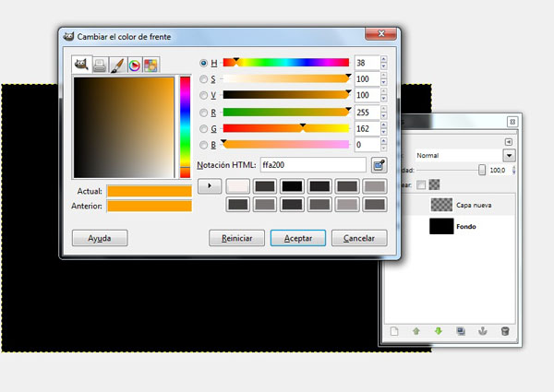554x392 pixels.
Task: Open the Palette color tab
Action: pos(151,65)
